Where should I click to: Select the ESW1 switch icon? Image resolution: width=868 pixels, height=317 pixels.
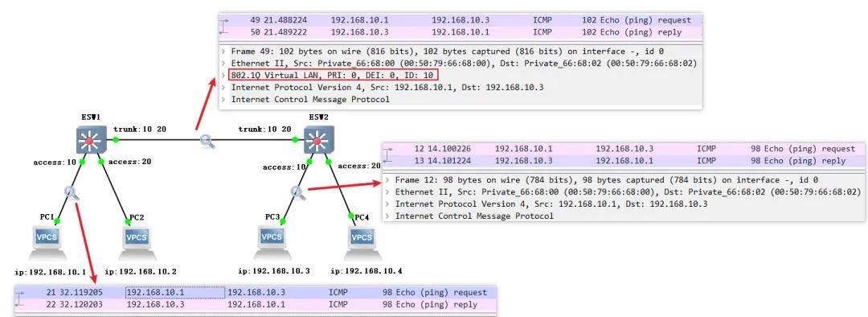tap(91, 140)
